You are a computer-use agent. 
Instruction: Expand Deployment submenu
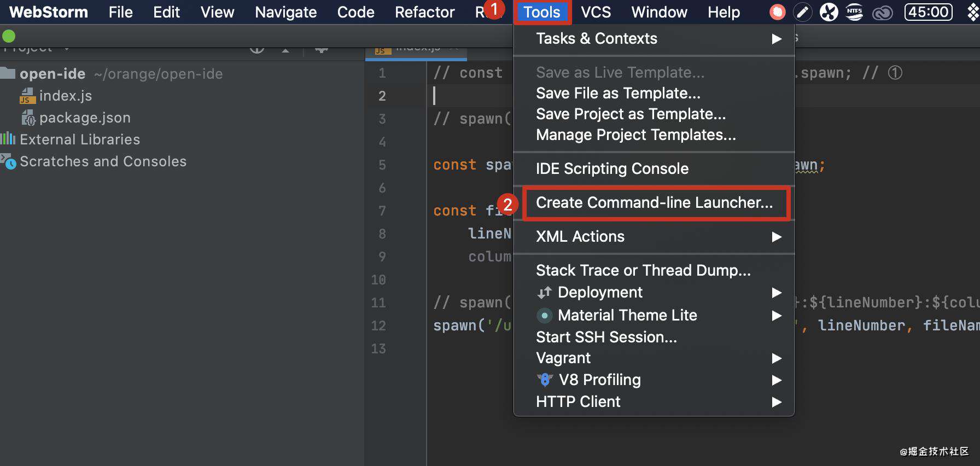(654, 293)
